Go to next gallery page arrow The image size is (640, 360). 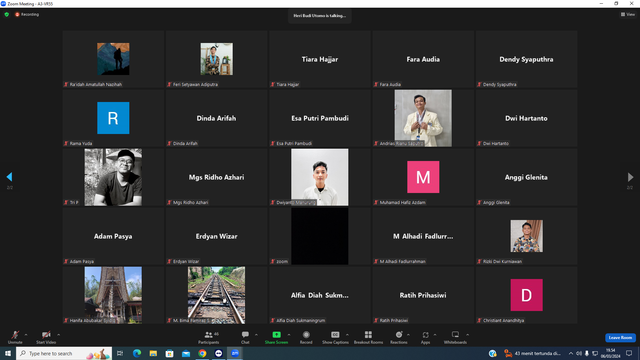click(x=630, y=177)
